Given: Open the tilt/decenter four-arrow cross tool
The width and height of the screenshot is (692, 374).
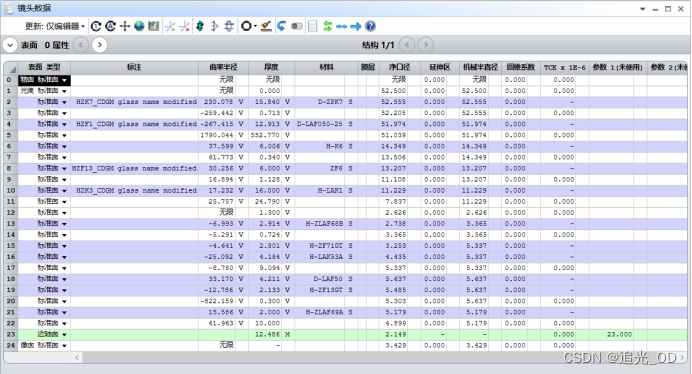Looking at the screenshot, I should click(x=125, y=26).
